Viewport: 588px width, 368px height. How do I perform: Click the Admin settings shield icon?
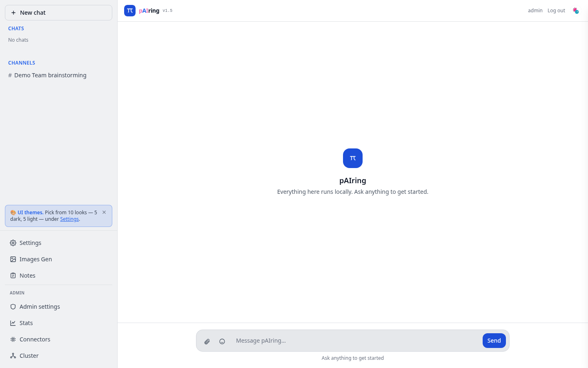click(13, 307)
